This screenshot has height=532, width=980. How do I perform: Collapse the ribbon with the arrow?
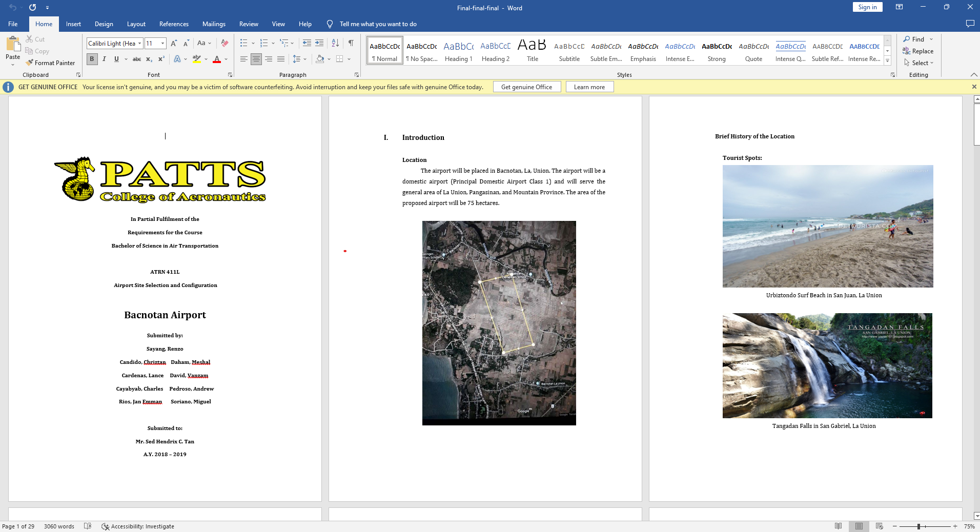[x=973, y=75]
